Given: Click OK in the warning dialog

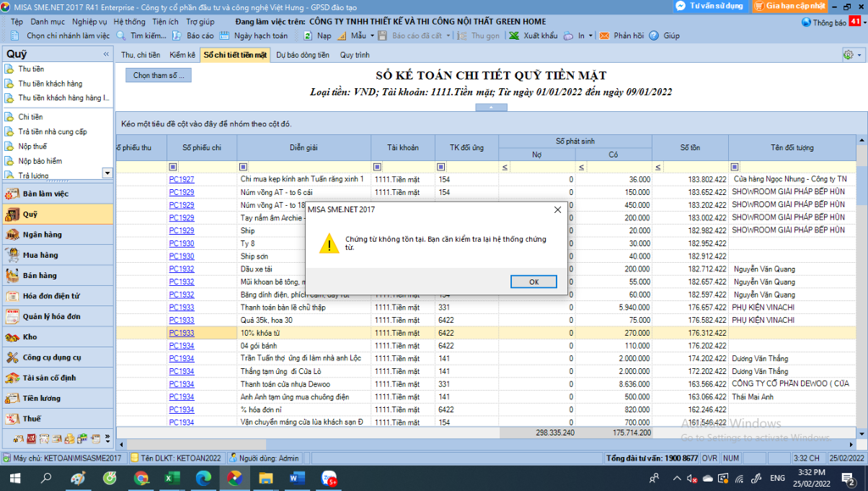Looking at the screenshot, I should [533, 282].
